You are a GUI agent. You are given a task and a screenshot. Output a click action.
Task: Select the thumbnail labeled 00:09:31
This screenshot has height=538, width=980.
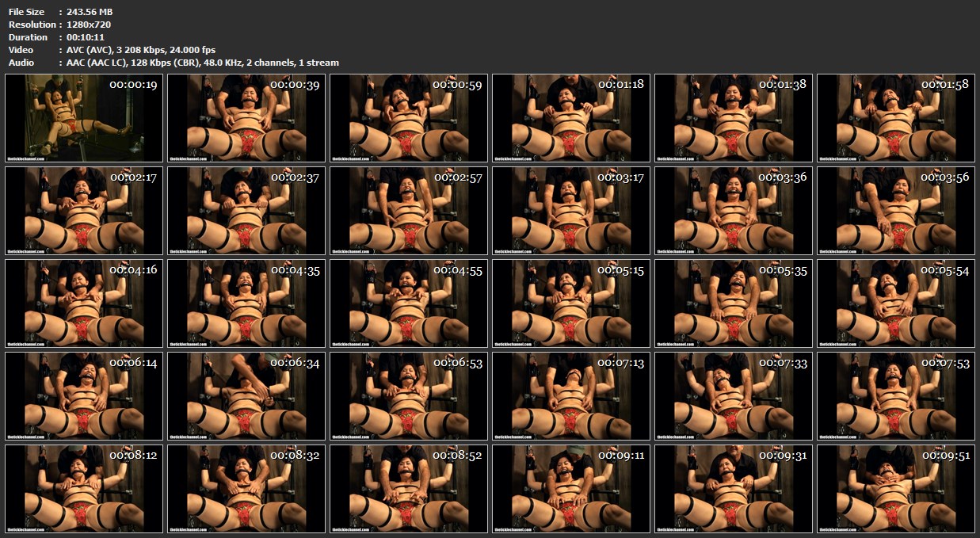tap(733, 489)
